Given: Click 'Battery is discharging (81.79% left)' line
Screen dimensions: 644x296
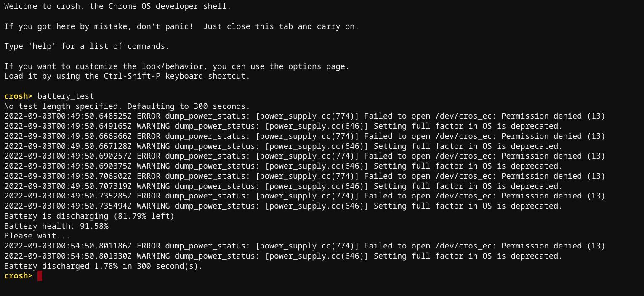Looking at the screenshot, I should 89,216.
